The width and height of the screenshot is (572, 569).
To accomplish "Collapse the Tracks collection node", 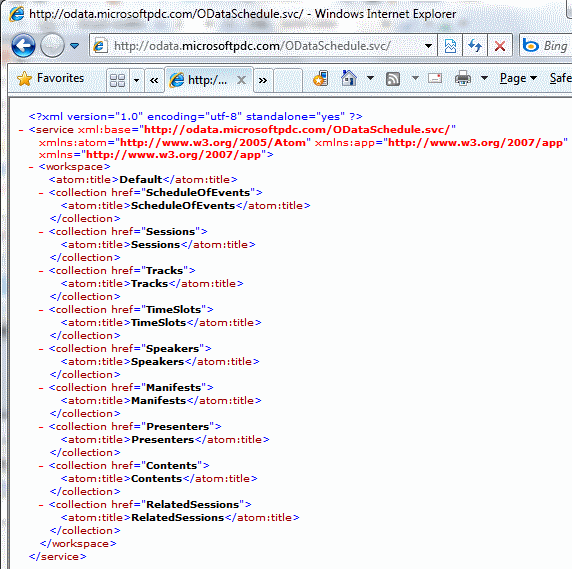I will tap(41, 271).
